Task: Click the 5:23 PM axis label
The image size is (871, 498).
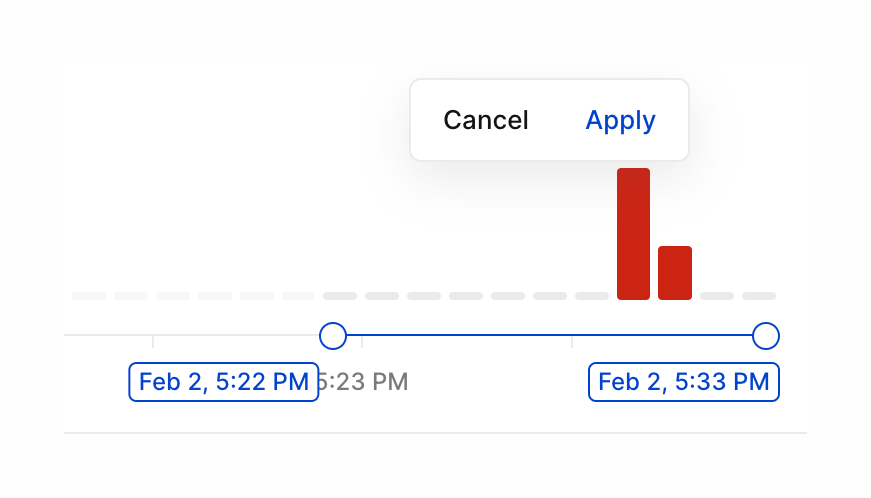Action: click(x=364, y=382)
